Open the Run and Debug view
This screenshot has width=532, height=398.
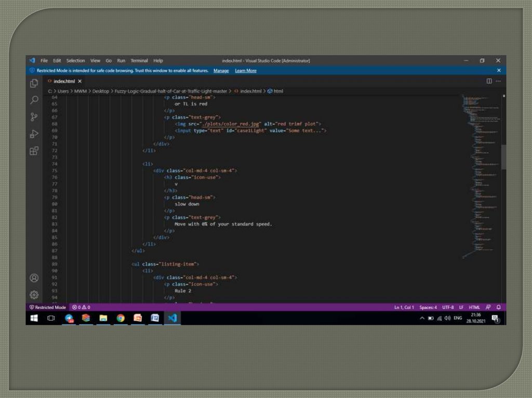click(x=34, y=134)
